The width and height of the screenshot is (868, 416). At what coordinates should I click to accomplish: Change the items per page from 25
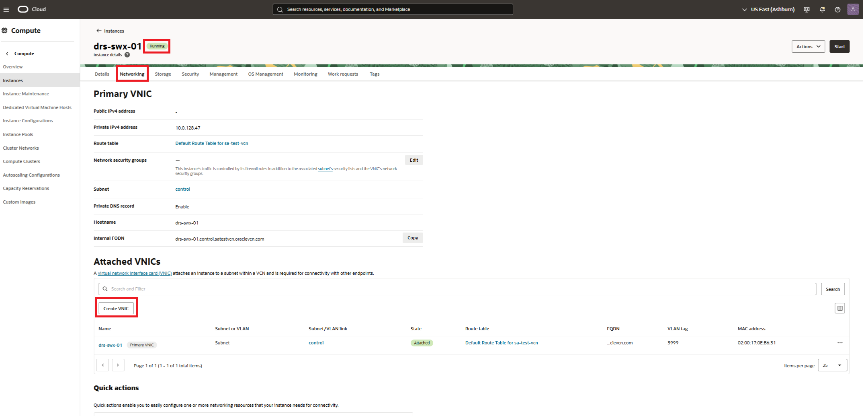(832, 365)
